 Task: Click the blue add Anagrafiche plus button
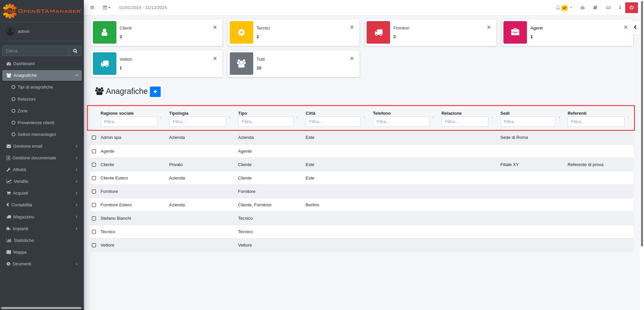coord(155,92)
